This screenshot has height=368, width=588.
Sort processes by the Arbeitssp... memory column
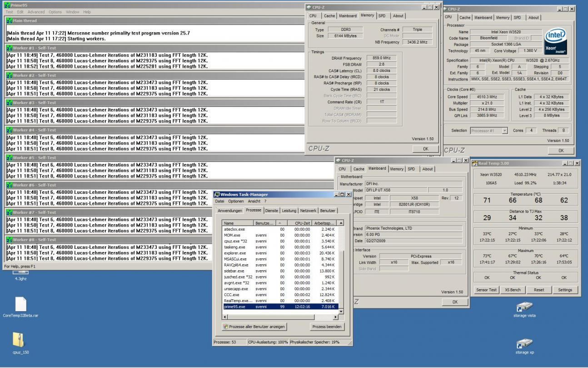click(x=324, y=223)
